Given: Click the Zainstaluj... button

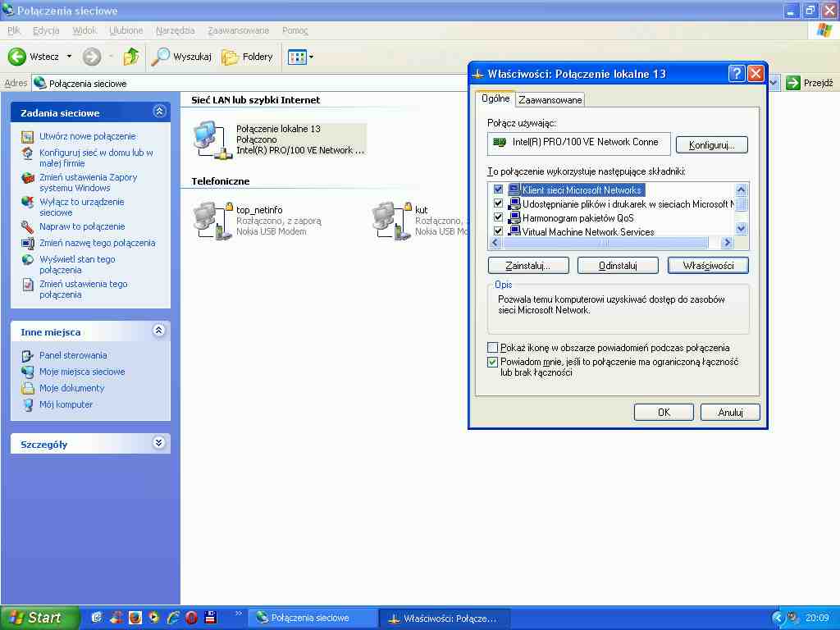Looking at the screenshot, I should click(528, 265).
